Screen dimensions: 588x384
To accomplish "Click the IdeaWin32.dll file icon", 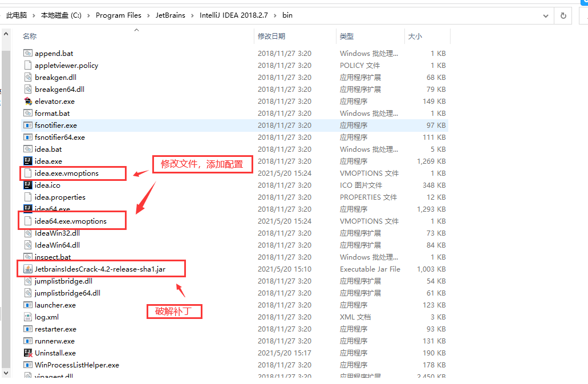I will 28,233.
